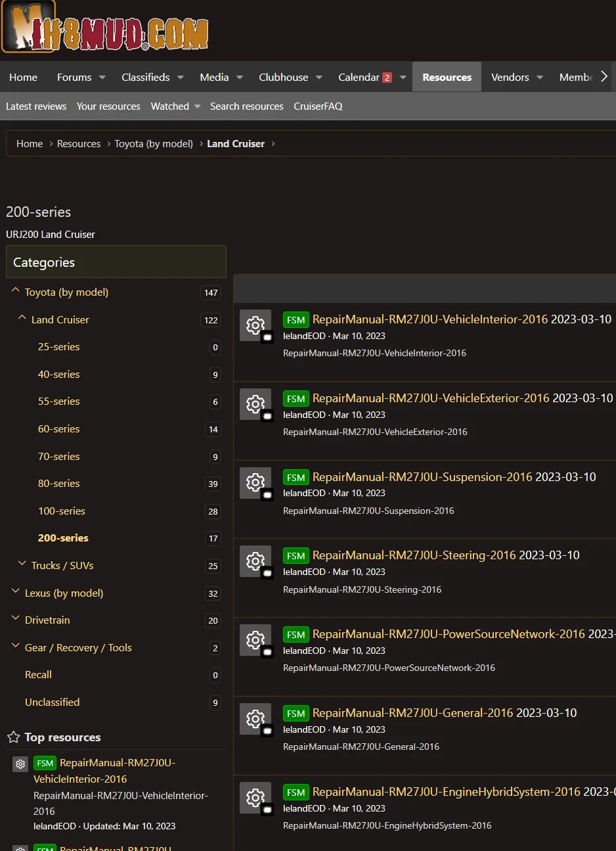
Task: Open RepairManual-RM27J0U-PowerSourceNetwork-2016 title link
Action: point(449,634)
